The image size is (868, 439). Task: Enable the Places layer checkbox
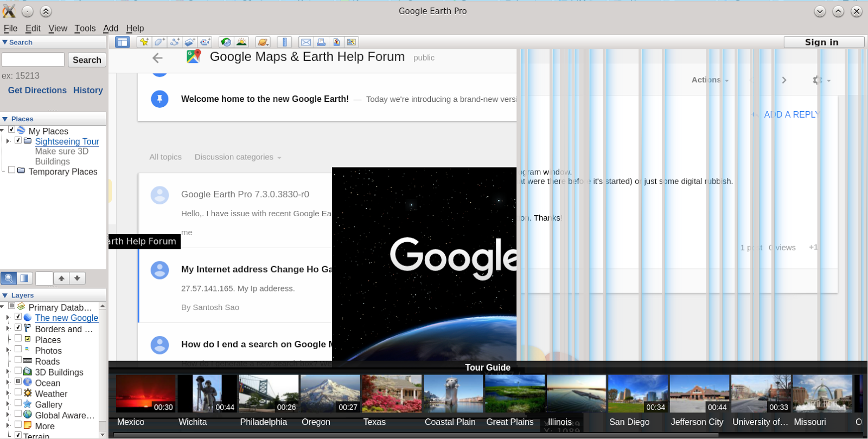18,338
